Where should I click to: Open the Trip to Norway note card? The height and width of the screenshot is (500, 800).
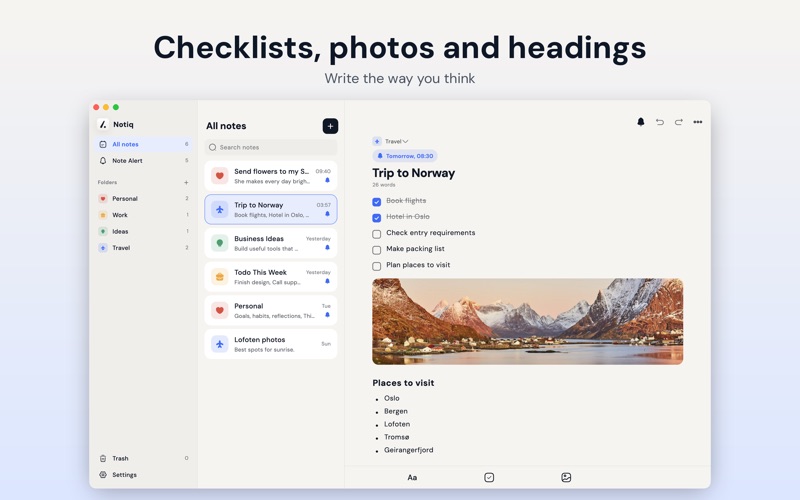tap(271, 209)
